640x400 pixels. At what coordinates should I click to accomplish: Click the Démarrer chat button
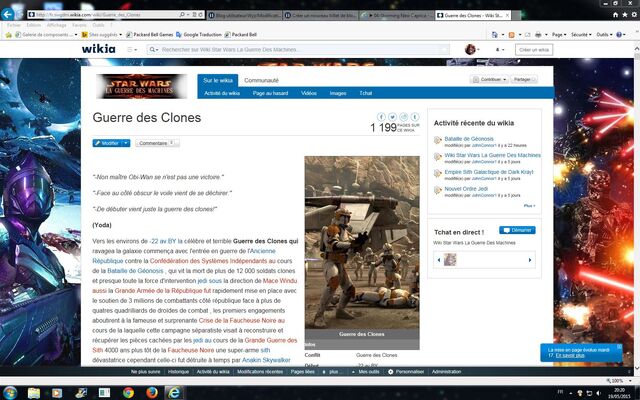(x=517, y=230)
